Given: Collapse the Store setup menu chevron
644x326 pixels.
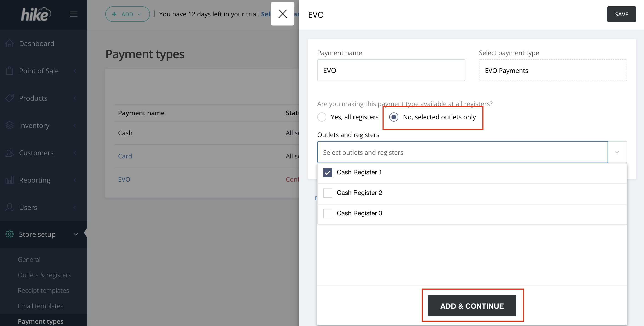Looking at the screenshot, I should pyautogui.click(x=75, y=234).
